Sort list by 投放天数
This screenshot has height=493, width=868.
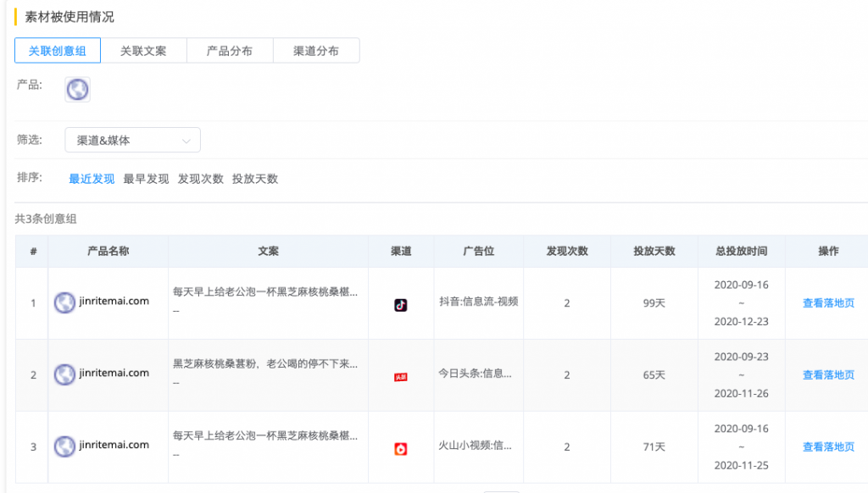click(254, 179)
